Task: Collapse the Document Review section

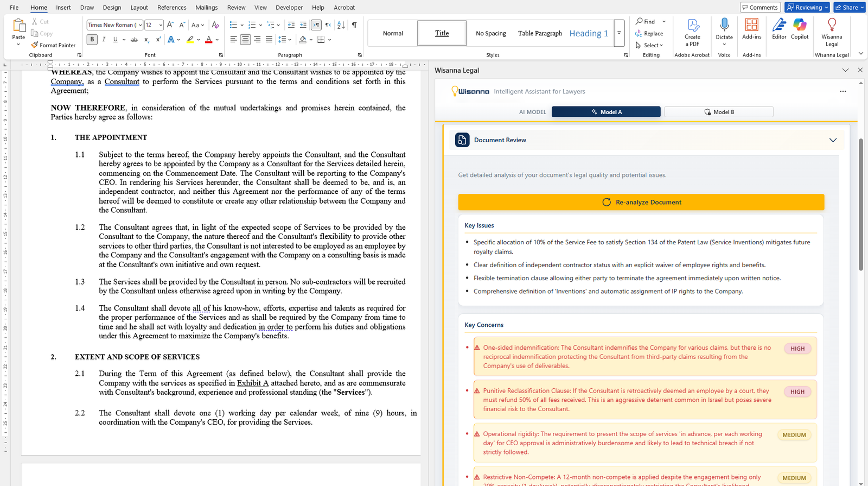Action: [833, 140]
